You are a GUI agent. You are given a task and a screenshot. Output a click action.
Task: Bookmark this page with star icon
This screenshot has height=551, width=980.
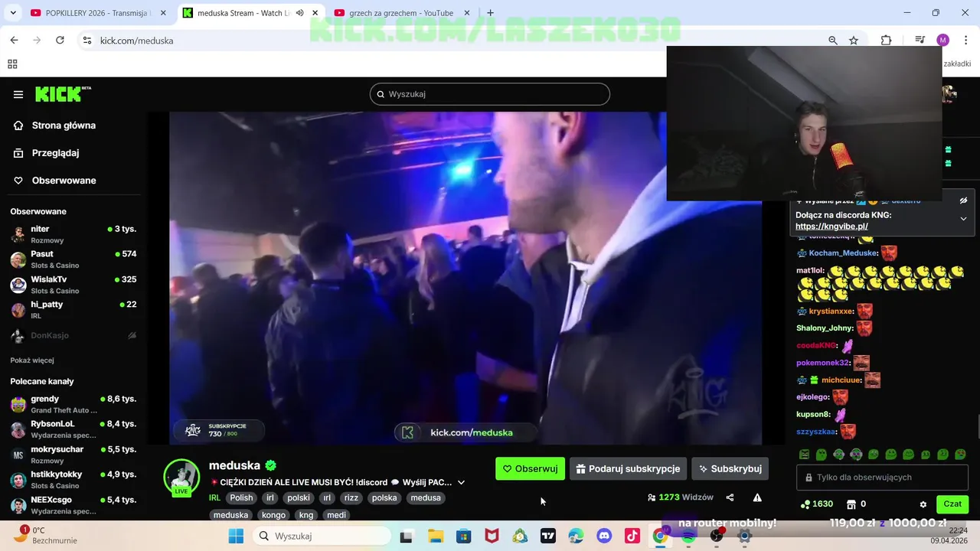[854, 41]
